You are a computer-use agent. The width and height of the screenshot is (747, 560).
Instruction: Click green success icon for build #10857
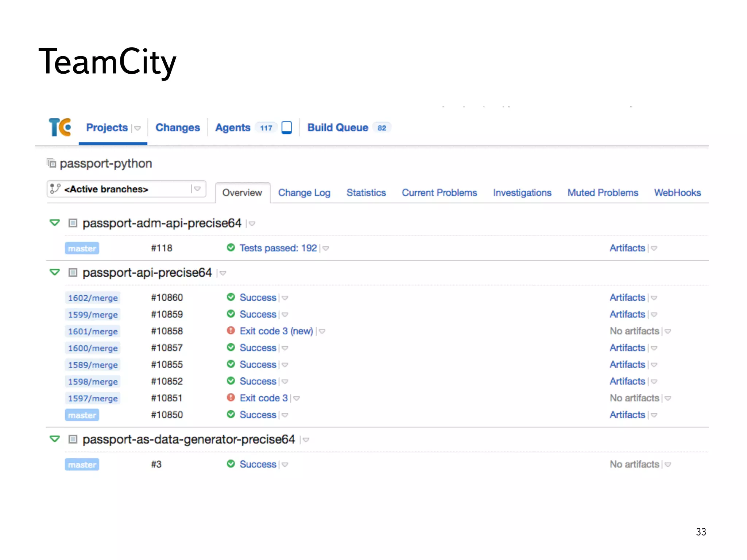point(231,347)
